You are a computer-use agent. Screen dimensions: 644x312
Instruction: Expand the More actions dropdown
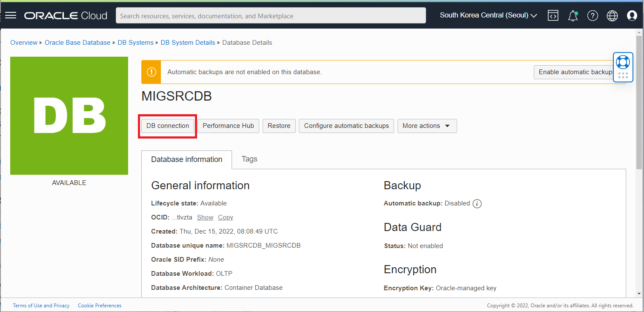[x=427, y=126]
